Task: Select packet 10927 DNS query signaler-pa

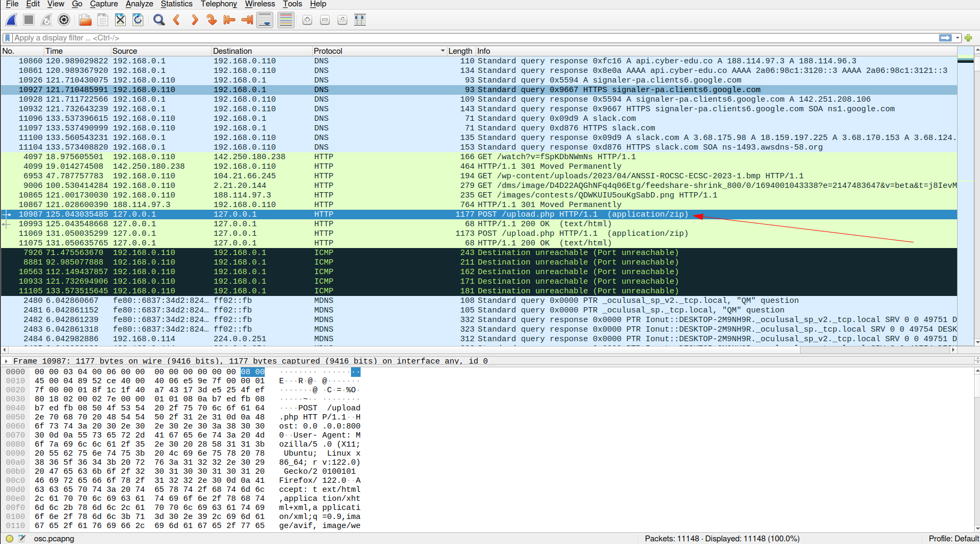Action: 479,89
